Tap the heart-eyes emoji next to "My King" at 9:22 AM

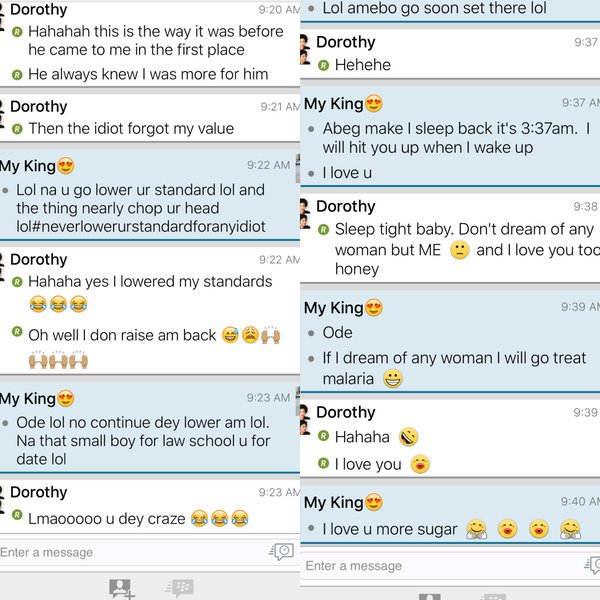click(66, 166)
